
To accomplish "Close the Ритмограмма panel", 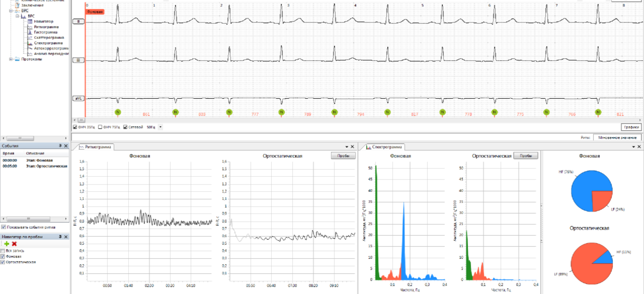I will pos(352,147).
